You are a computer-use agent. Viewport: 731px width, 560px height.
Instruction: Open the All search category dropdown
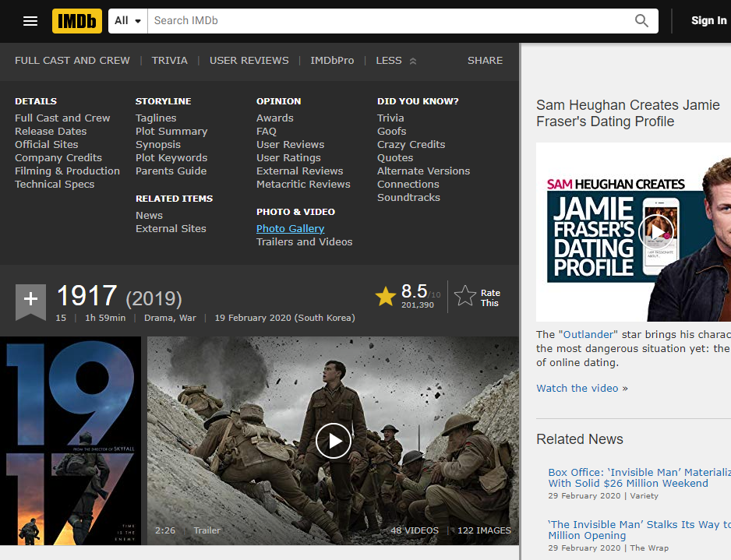tap(128, 21)
